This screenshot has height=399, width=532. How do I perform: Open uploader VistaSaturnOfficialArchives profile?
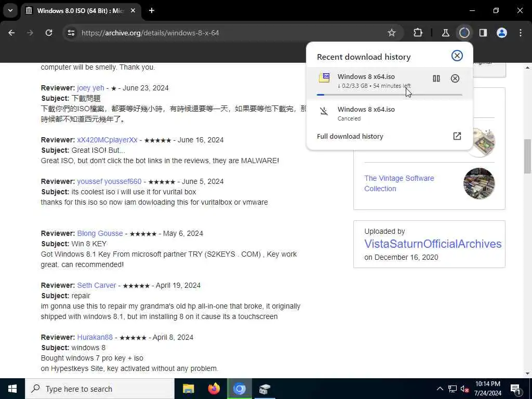click(433, 244)
